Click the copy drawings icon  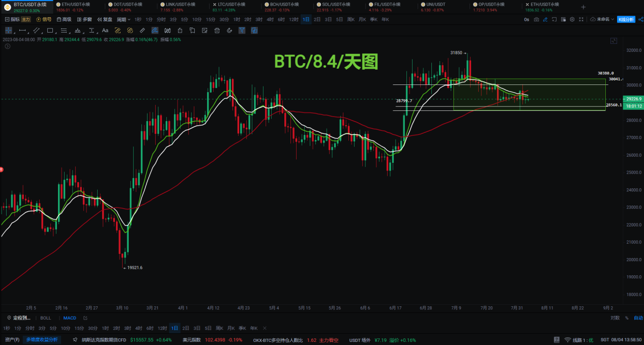pos(192,31)
